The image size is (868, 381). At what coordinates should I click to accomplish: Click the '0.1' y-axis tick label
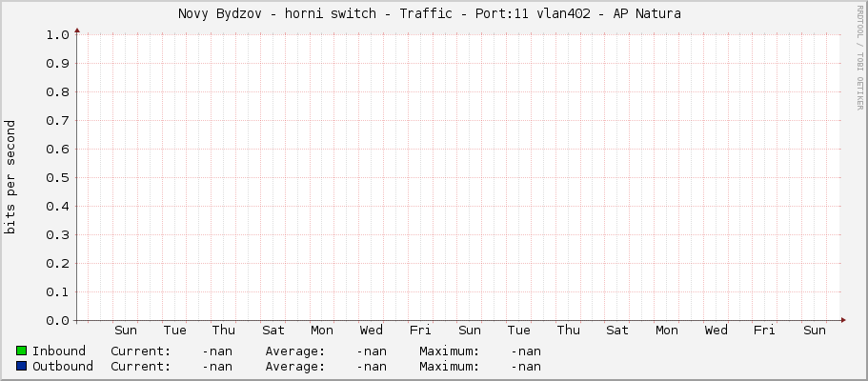[x=57, y=291]
